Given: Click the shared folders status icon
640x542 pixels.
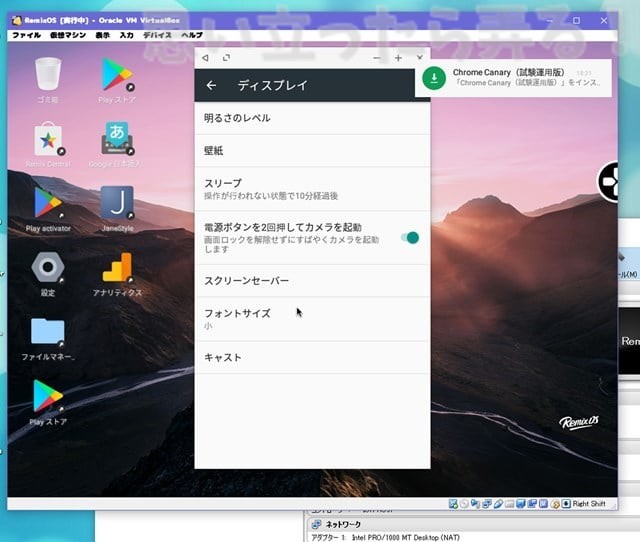Looking at the screenshot, I should click(x=510, y=504).
